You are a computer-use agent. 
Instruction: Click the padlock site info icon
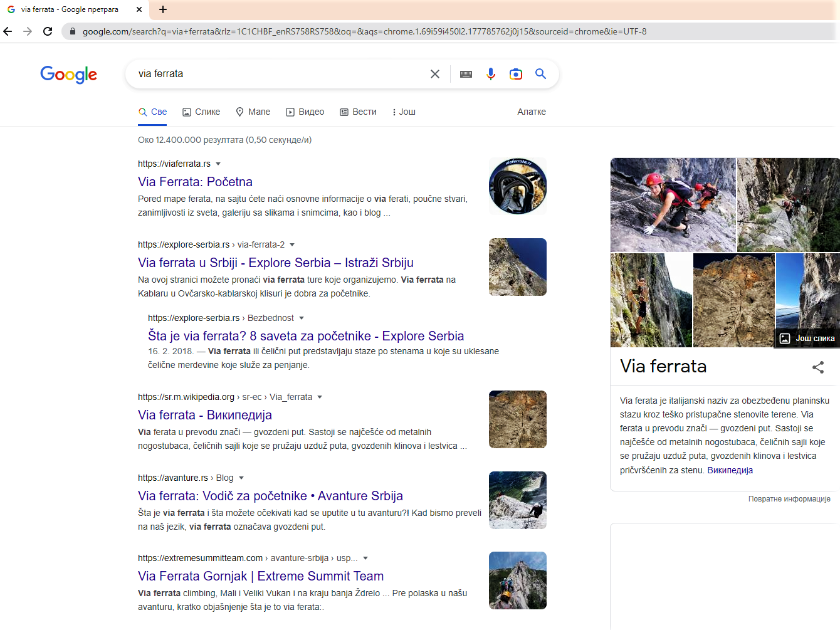pos(73,31)
